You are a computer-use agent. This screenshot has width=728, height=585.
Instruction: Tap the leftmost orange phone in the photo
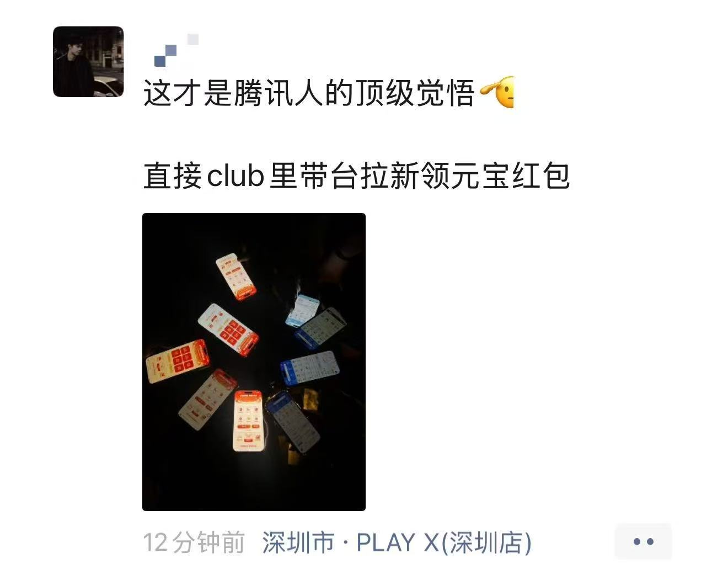177,361
